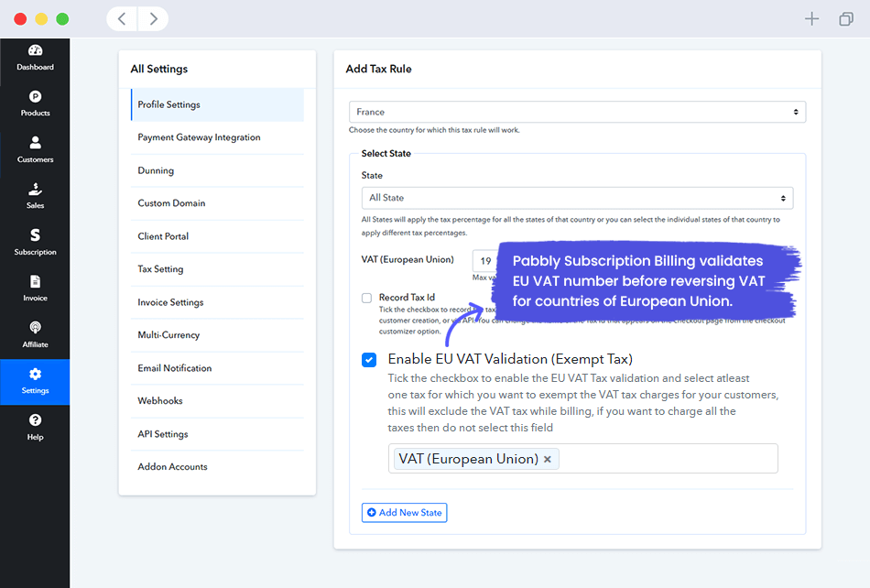Open Tax Setting in All Settings
This screenshot has width=870, height=588.
point(161,269)
